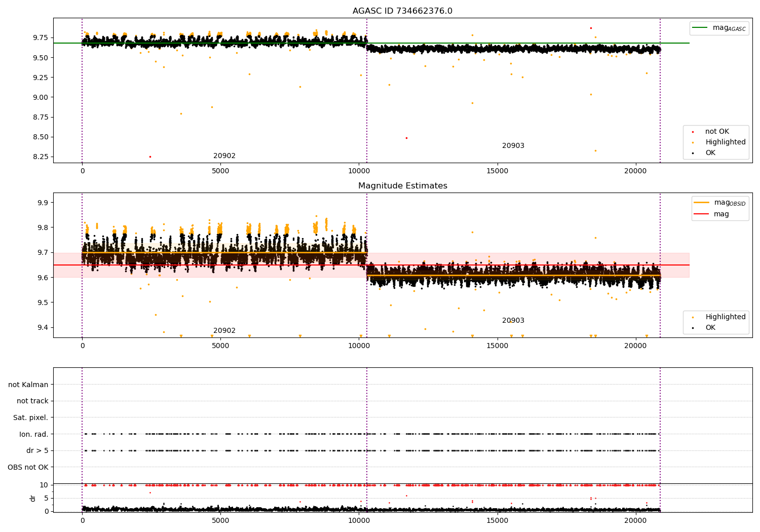The height and width of the screenshot is (532, 760).
Task: Click the '8.50' y-tick in the top plot
Action: pos(41,137)
